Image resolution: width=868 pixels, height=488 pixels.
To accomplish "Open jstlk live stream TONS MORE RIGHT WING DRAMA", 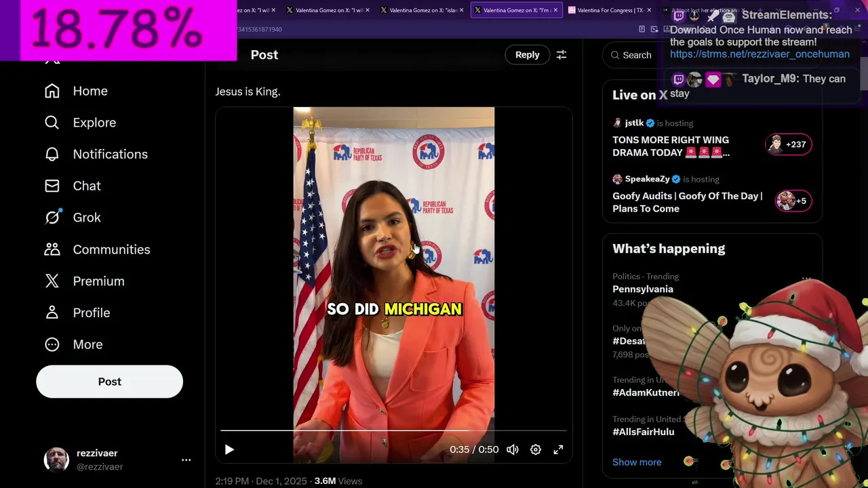I will coord(671,146).
